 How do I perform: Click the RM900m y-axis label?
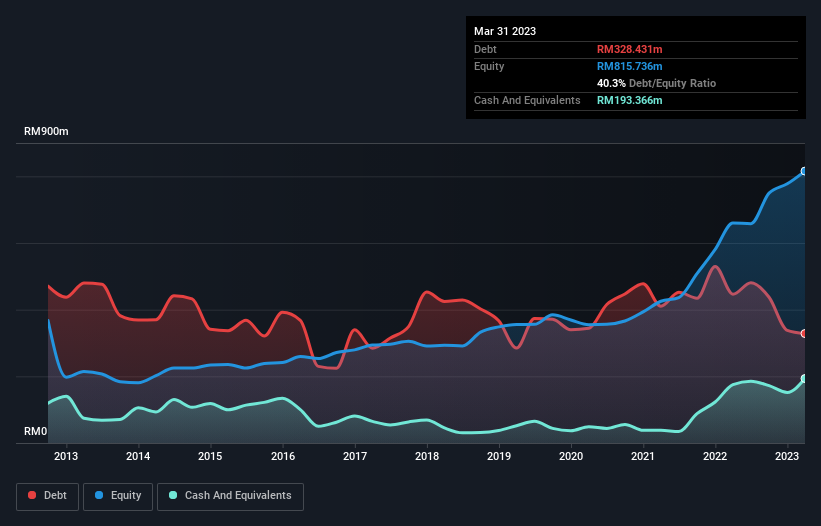point(46,131)
